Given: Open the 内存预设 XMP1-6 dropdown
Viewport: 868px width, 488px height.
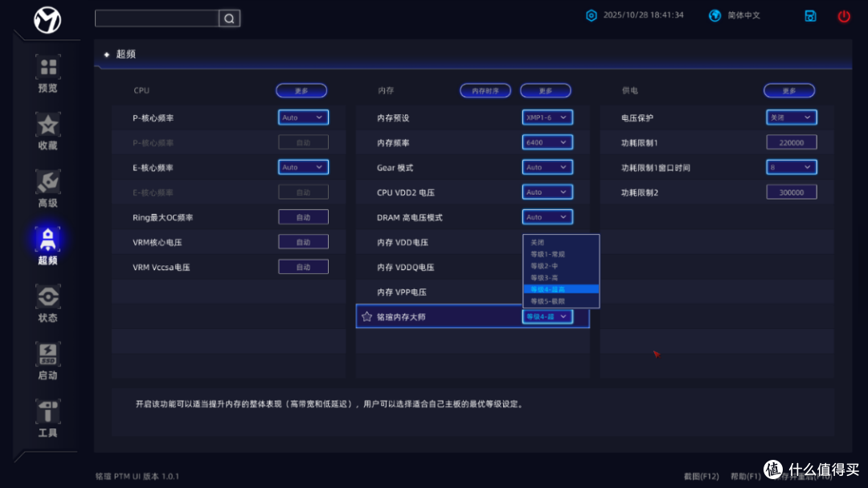Looking at the screenshot, I should 547,117.
